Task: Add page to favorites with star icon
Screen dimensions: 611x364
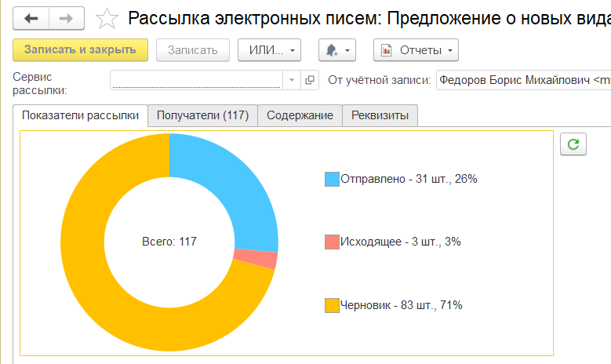Action: tap(107, 19)
